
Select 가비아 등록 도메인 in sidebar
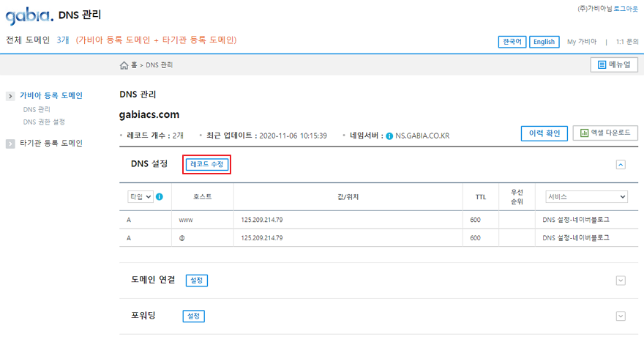click(x=51, y=96)
